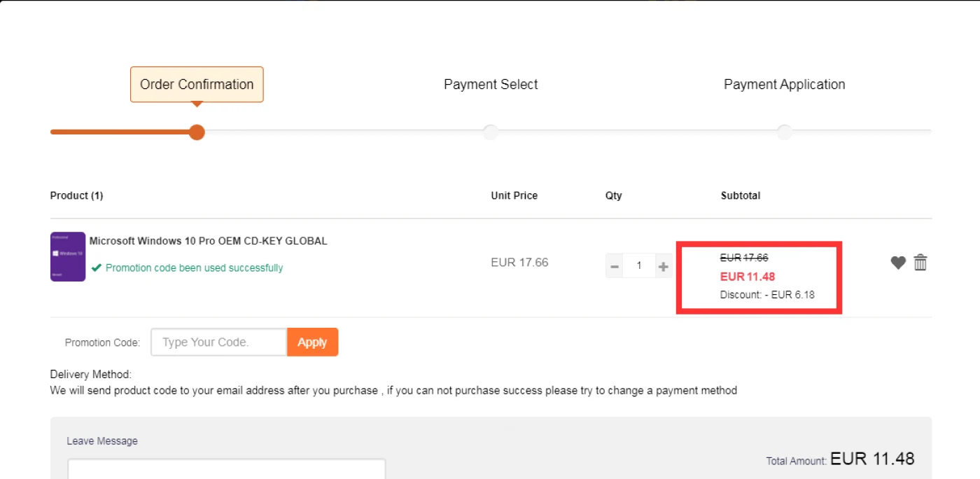Screen dimensions: 980x479
Task: Click the 'Qty' column header
Action: tap(613, 196)
